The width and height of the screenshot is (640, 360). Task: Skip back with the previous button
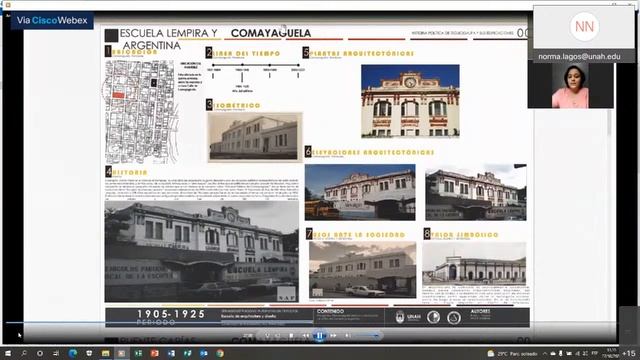306,336
